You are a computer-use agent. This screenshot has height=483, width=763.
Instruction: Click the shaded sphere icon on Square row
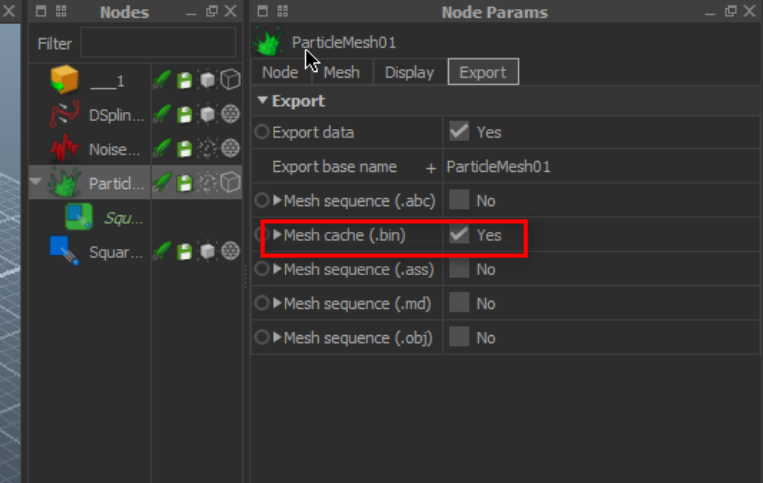(230, 251)
